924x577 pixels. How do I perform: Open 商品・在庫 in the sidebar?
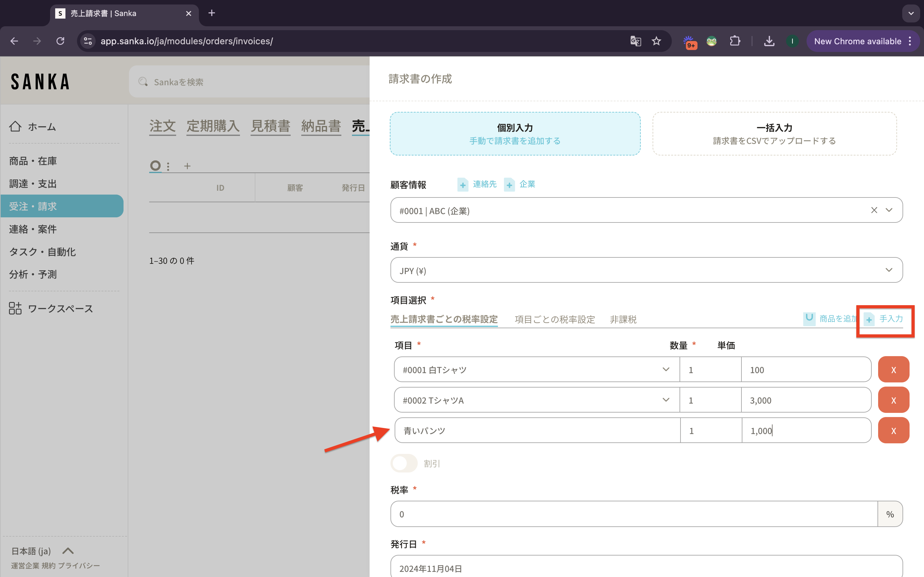[33, 161]
